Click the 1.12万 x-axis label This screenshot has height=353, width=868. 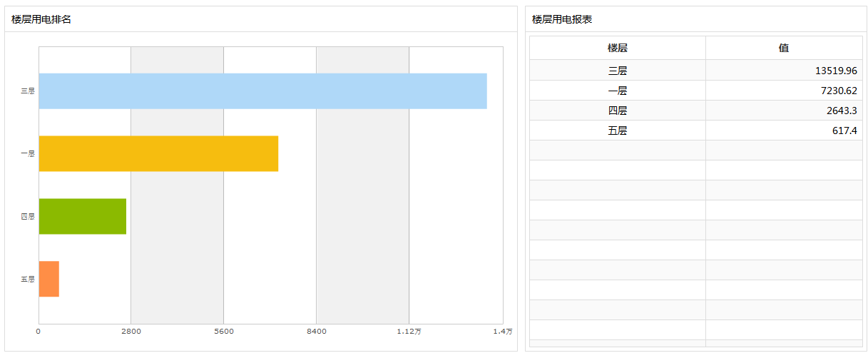[x=409, y=331]
